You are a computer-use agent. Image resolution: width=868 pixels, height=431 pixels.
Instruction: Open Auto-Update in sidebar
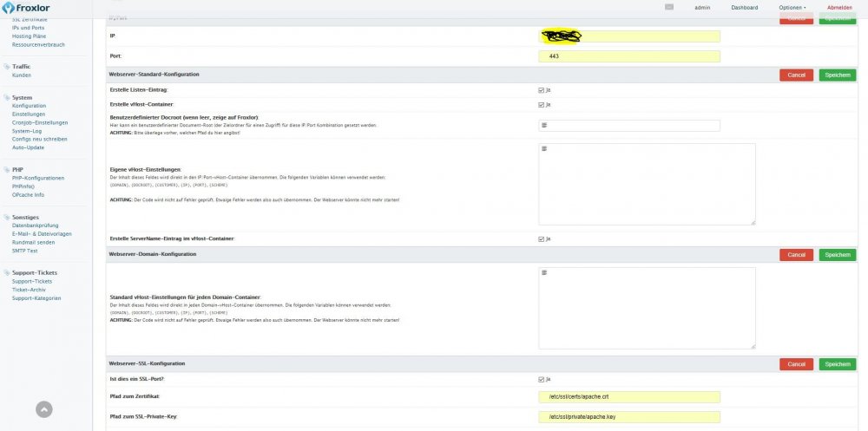[x=28, y=147]
